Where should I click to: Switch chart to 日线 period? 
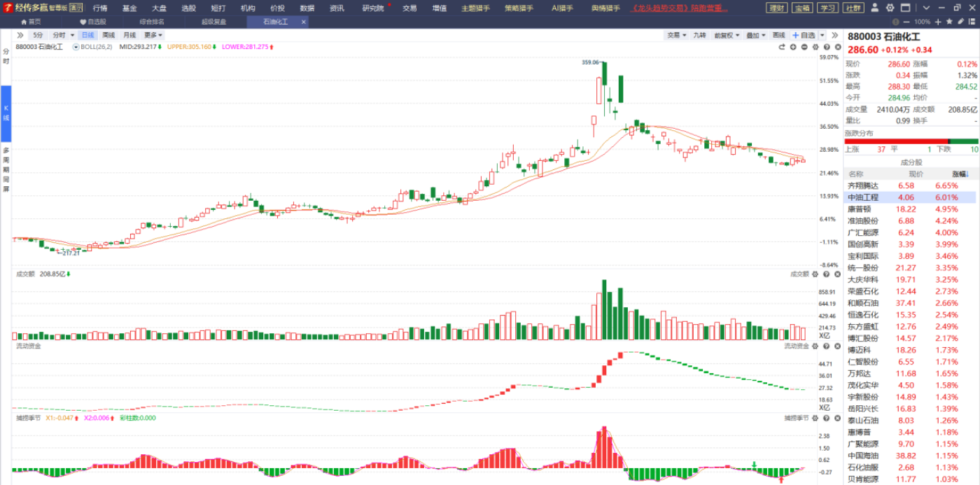click(x=87, y=35)
